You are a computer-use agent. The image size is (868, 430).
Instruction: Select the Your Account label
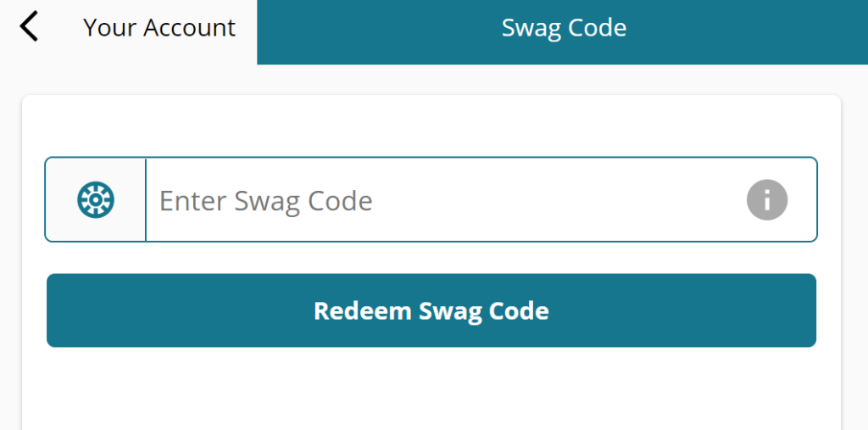click(159, 27)
